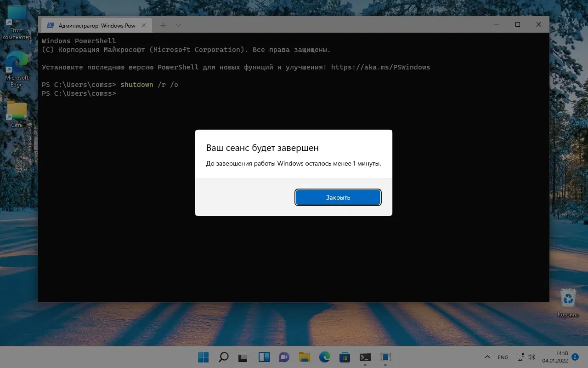The image size is (588, 368).
Task: Click the https://aka.ms/PSWindows link text
Action: 381,67
